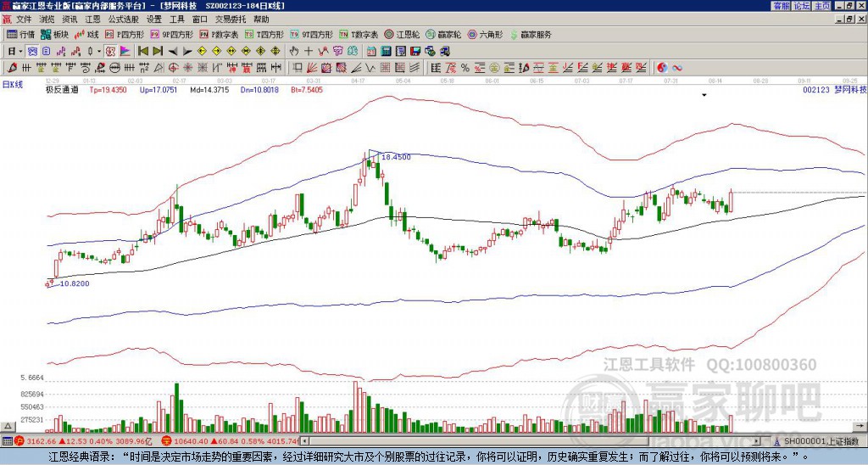The width and height of the screenshot is (868, 465).
Task: Click the 极反通道 indicator label
Action: click(x=62, y=89)
